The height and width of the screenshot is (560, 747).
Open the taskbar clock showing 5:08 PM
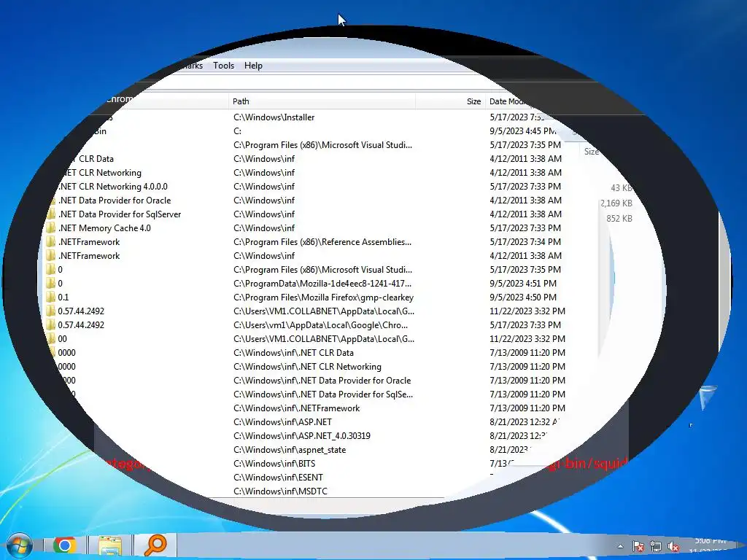click(x=709, y=545)
